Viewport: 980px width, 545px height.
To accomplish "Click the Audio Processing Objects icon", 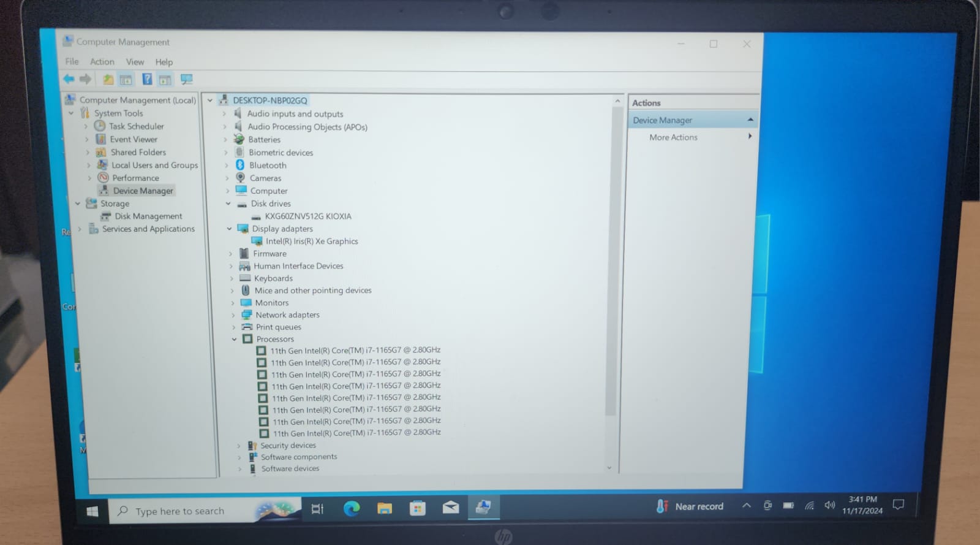I will pyautogui.click(x=238, y=126).
